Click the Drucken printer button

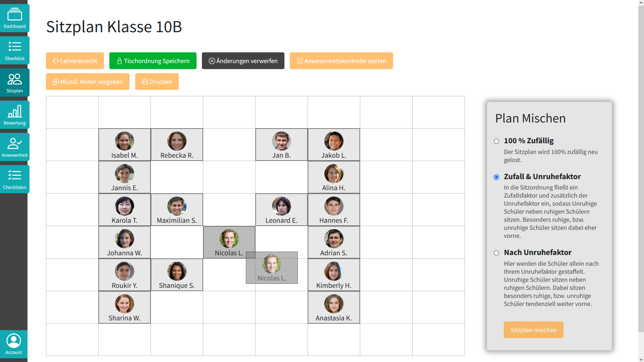pyautogui.click(x=157, y=82)
